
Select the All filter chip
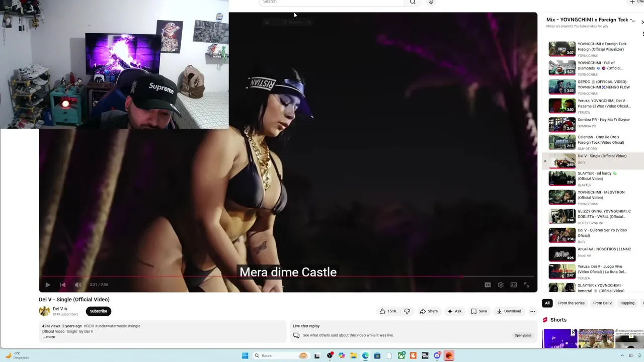547,303
